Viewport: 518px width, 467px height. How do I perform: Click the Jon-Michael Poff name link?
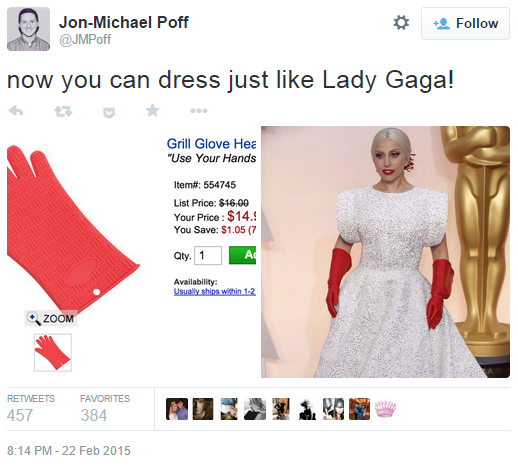[124, 22]
